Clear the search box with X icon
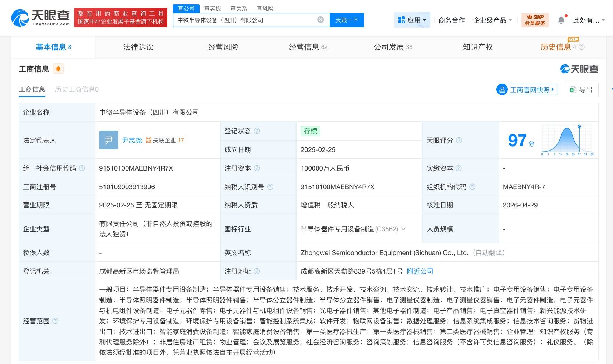Viewport: 613px width, 364px height. coord(321,20)
